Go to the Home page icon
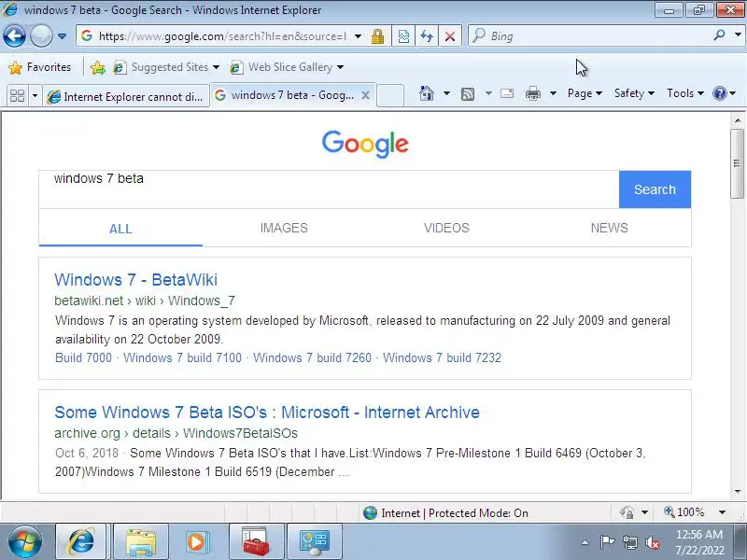Image resolution: width=747 pixels, height=560 pixels. click(427, 93)
